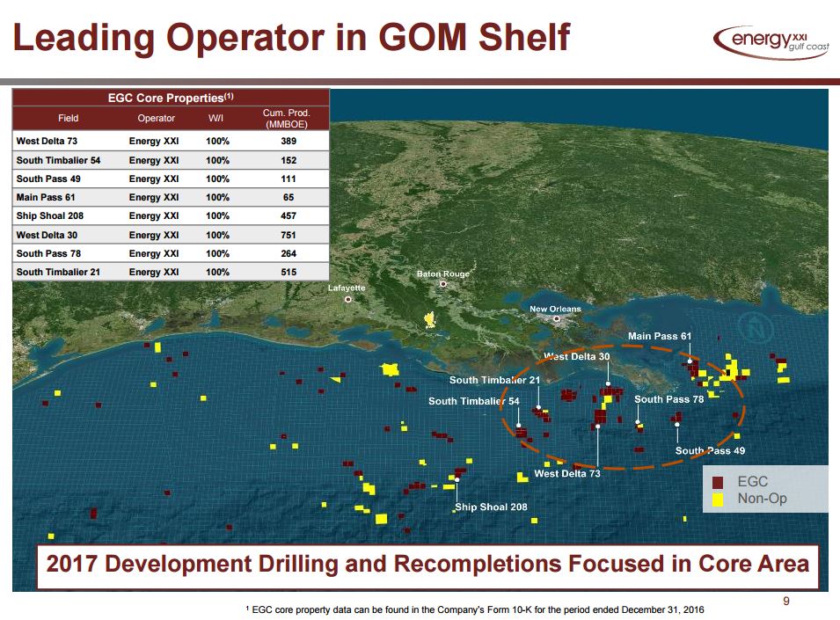Image resolution: width=840 pixels, height=620 pixels.
Task: Click the cumulative production value 264
Action: [289, 254]
